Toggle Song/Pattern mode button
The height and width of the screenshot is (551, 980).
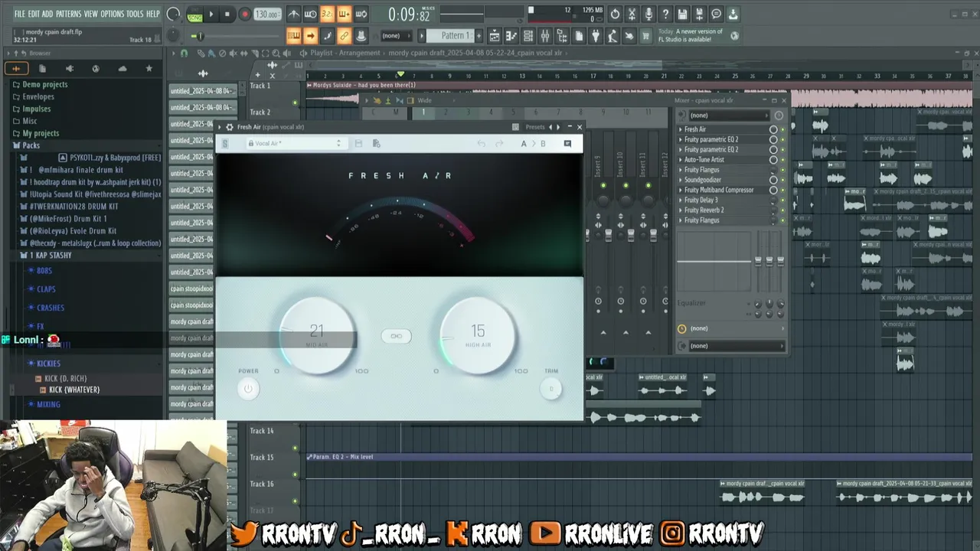tap(194, 14)
